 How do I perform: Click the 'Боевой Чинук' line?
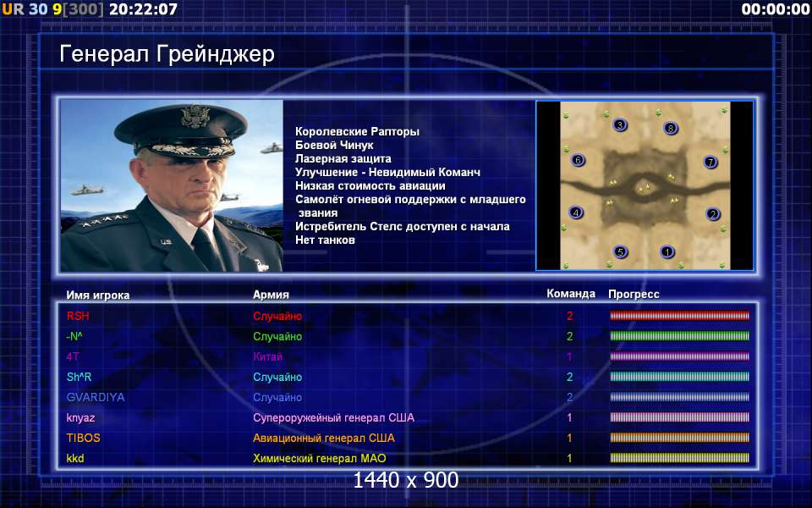pos(335,145)
